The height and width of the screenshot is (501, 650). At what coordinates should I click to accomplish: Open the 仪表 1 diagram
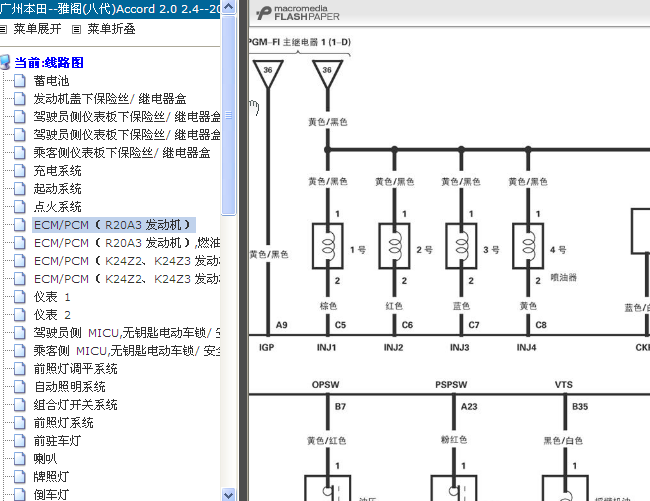coord(52,297)
